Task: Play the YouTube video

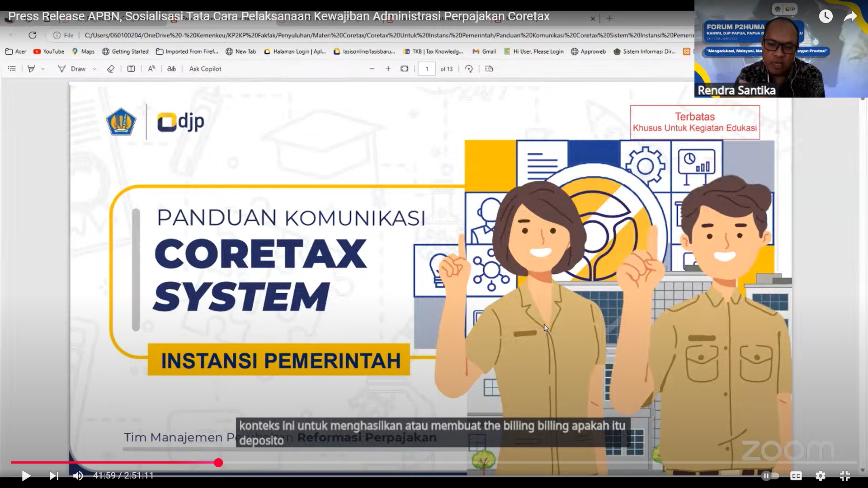Action: (x=26, y=475)
